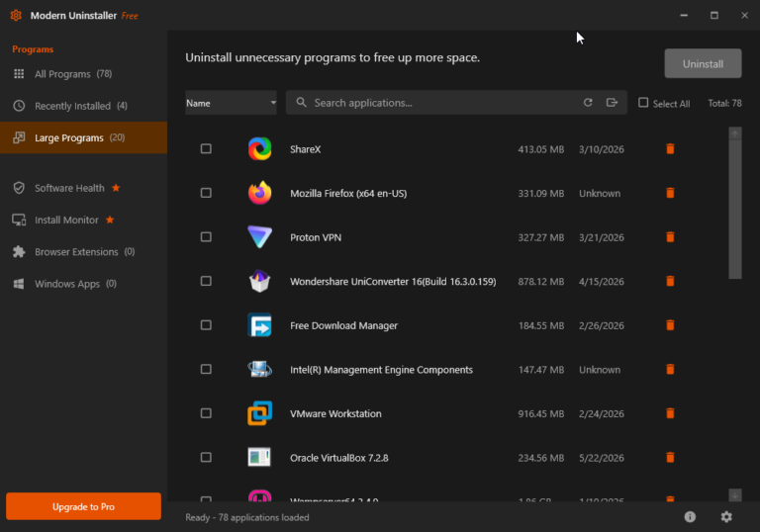Select Oracle VirtualBox 7.2.8 name text
This screenshot has width=760, height=532.
[x=339, y=458]
